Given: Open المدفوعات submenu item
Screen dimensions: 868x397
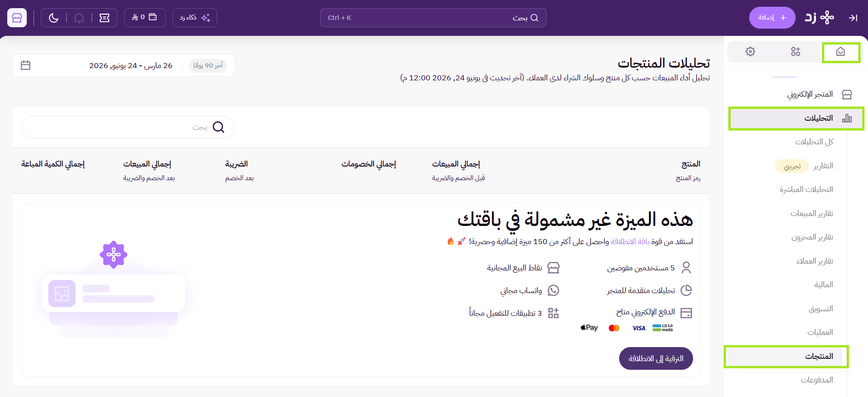Looking at the screenshot, I should [817, 380].
